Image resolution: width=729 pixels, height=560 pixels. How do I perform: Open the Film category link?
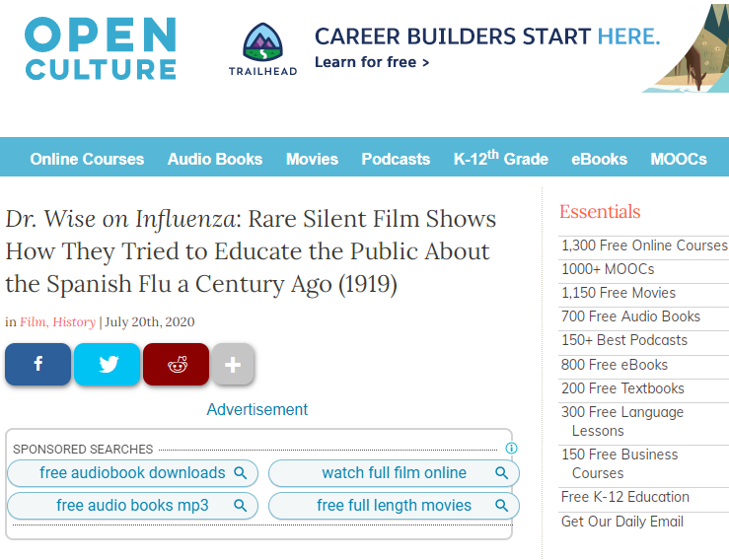point(34,322)
